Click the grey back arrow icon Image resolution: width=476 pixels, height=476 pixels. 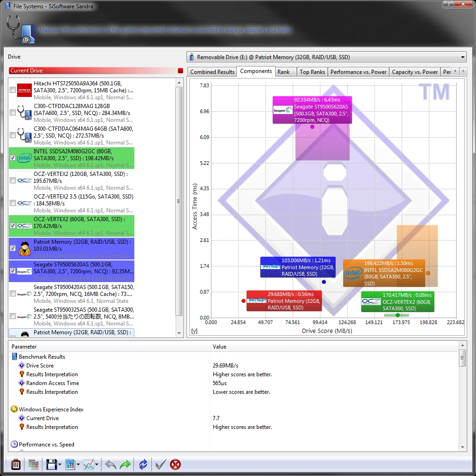pos(110,464)
